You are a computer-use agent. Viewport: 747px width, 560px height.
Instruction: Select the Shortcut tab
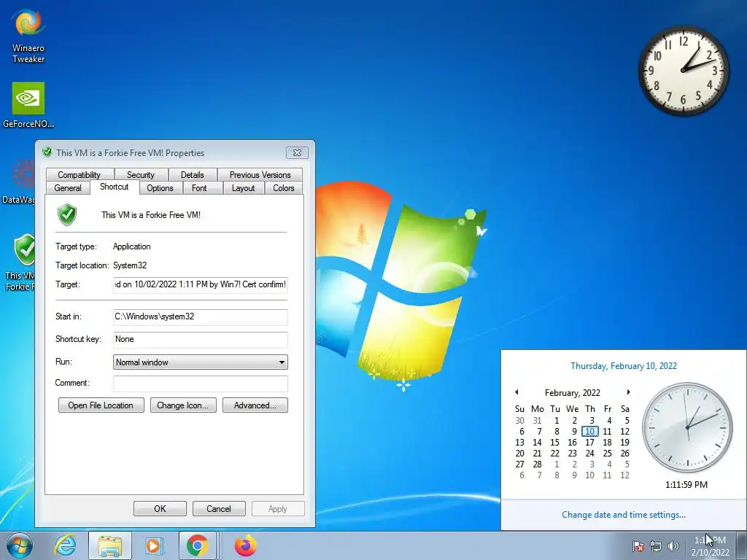click(115, 187)
